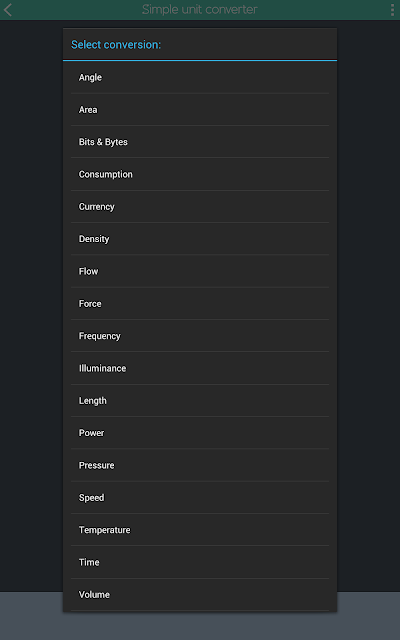Tap the Flow conversion entry

tap(200, 271)
